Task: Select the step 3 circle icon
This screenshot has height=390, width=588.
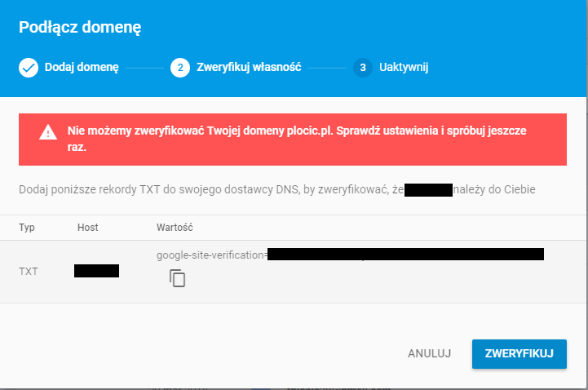Action: click(363, 68)
